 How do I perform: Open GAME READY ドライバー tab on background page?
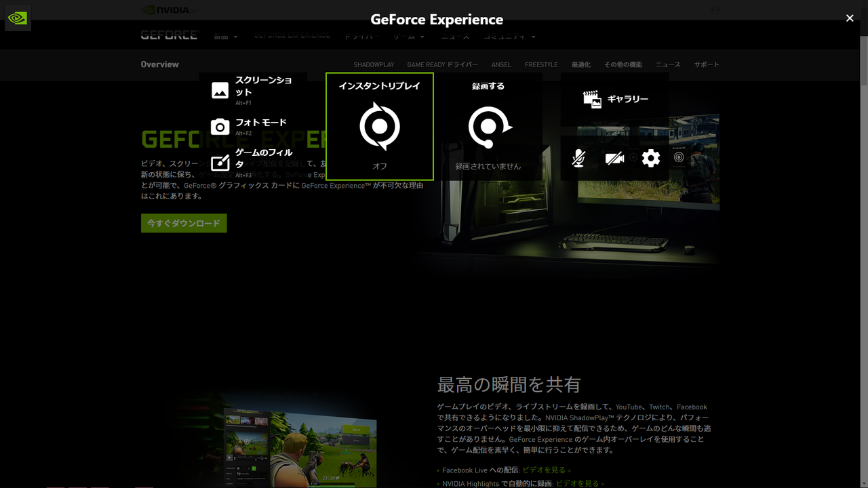442,64
